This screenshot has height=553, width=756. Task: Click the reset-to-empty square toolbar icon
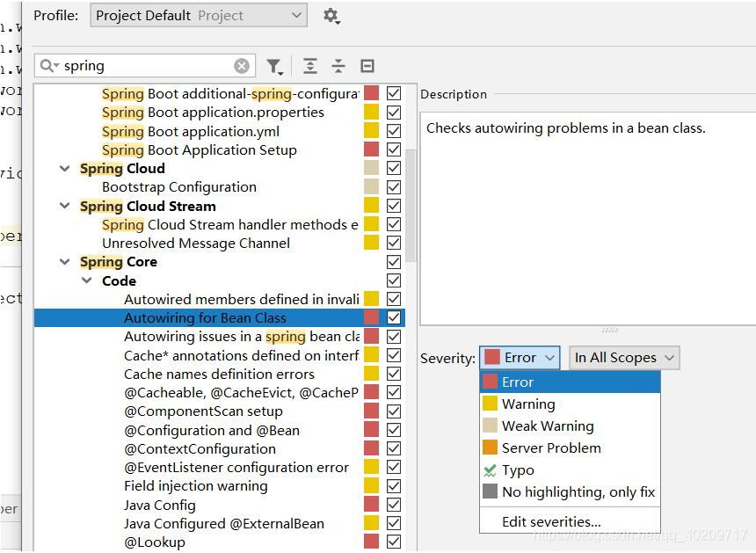[x=367, y=67]
